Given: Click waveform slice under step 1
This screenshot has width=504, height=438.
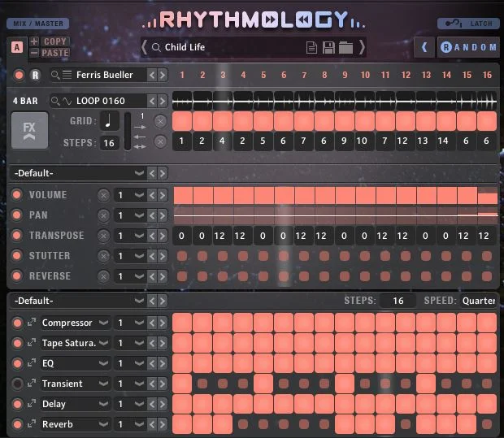Looking at the screenshot, I should 182,101.
